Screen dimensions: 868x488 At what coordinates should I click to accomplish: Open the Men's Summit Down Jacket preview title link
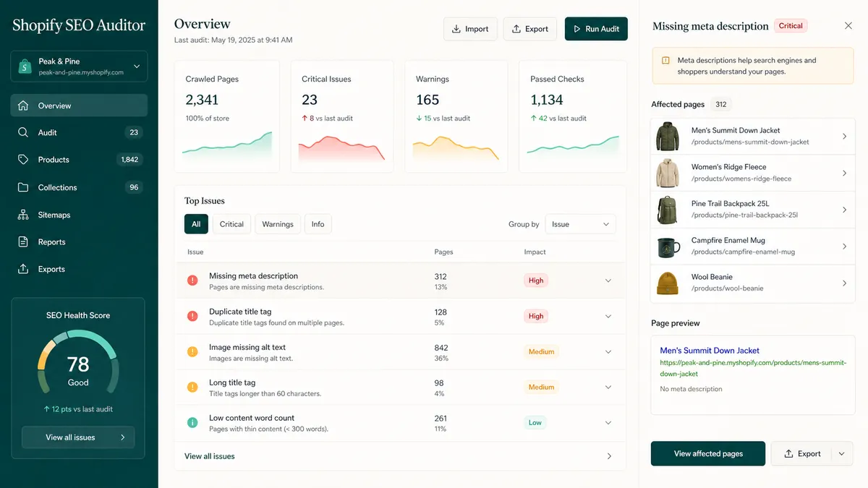tap(710, 351)
